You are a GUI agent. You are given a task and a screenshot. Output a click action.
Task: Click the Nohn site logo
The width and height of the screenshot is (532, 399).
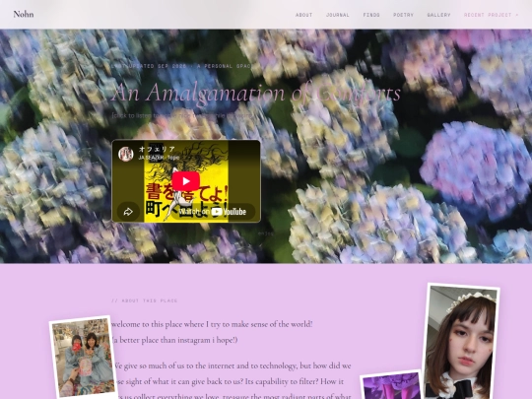[24, 14]
